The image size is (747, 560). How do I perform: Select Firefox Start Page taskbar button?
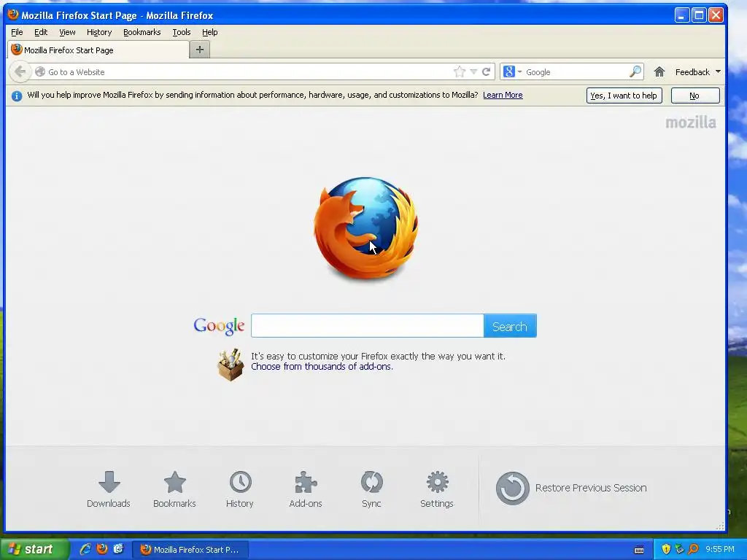click(190, 550)
